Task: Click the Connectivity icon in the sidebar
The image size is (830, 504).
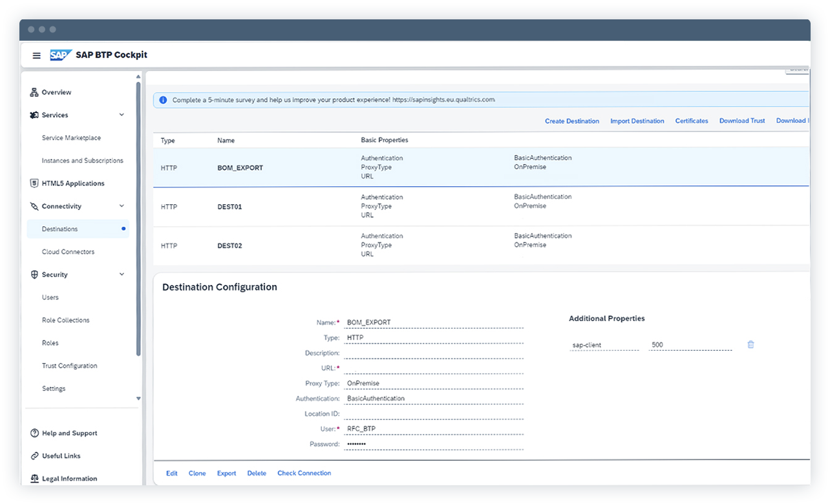Action: pos(34,206)
